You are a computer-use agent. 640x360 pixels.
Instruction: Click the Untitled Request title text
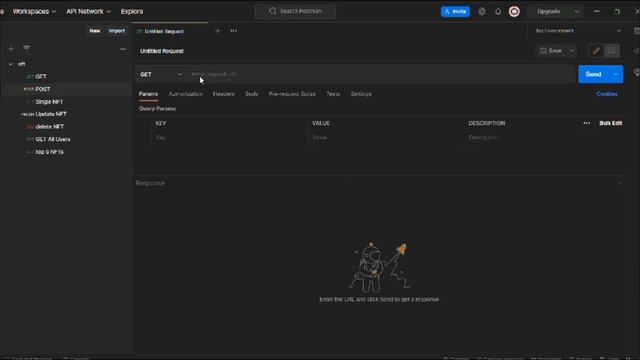162,51
